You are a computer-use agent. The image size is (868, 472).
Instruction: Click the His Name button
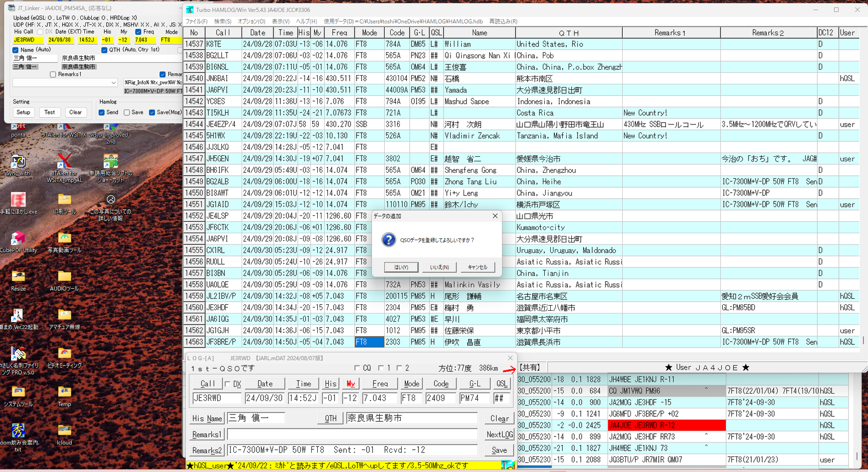tap(207, 419)
